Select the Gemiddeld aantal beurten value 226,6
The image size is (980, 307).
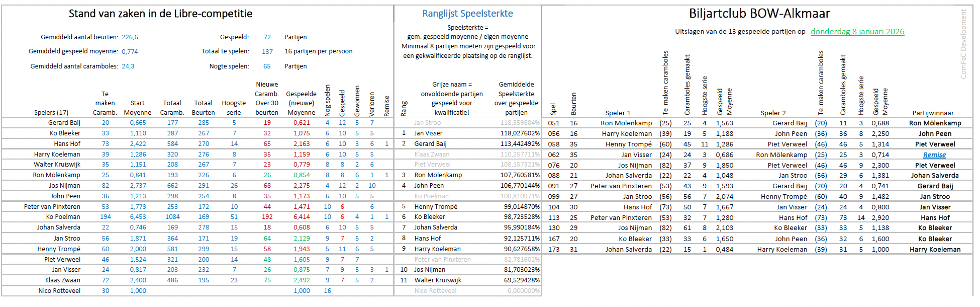tap(130, 37)
